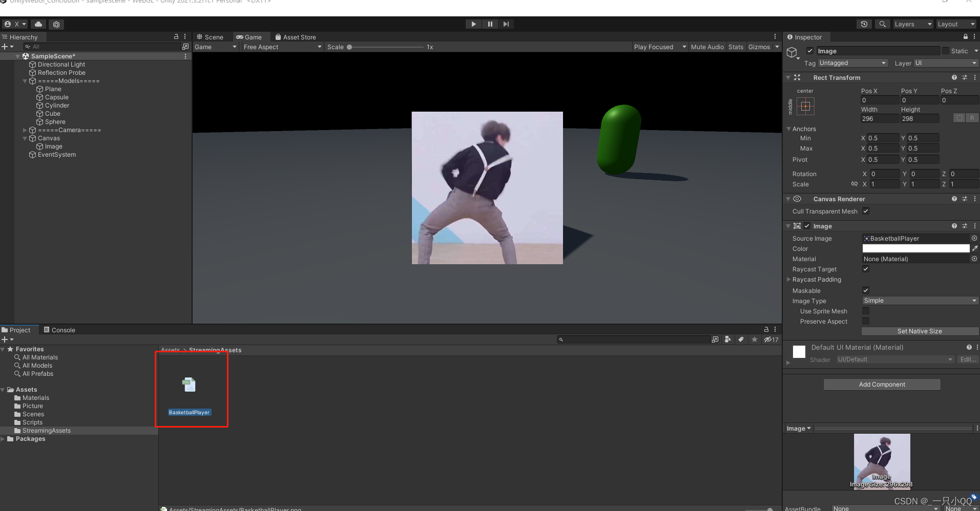This screenshot has height=511, width=980.
Task: Switch to the Game tab
Action: [249, 37]
